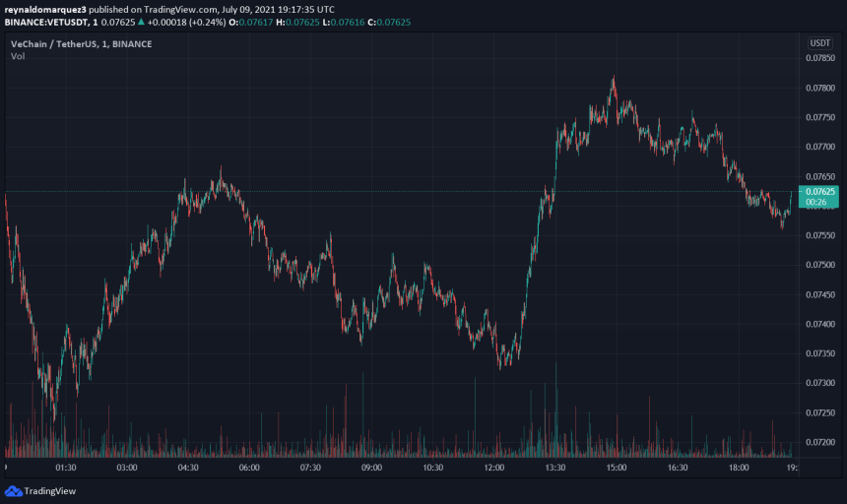Select the current price label 0.07625
Screen dimensions: 847x504
tap(820, 192)
